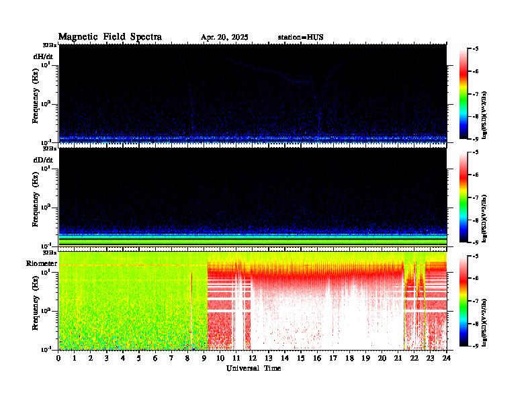Click the "Magnetic Field Spectra" plot title

(x=110, y=37)
